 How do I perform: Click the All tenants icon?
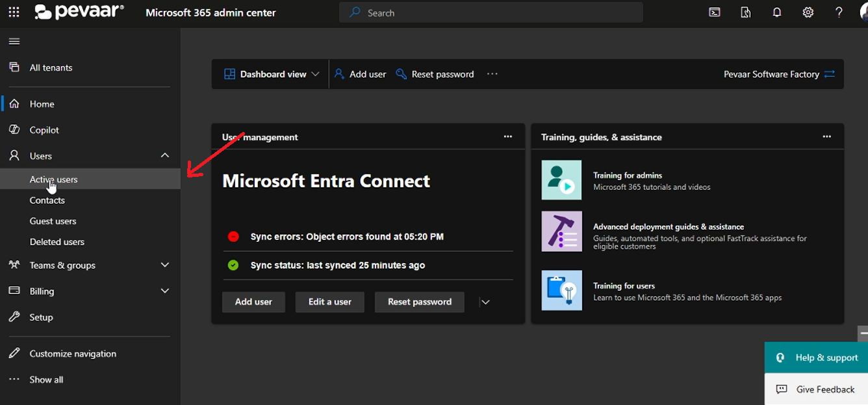tap(14, 67)
